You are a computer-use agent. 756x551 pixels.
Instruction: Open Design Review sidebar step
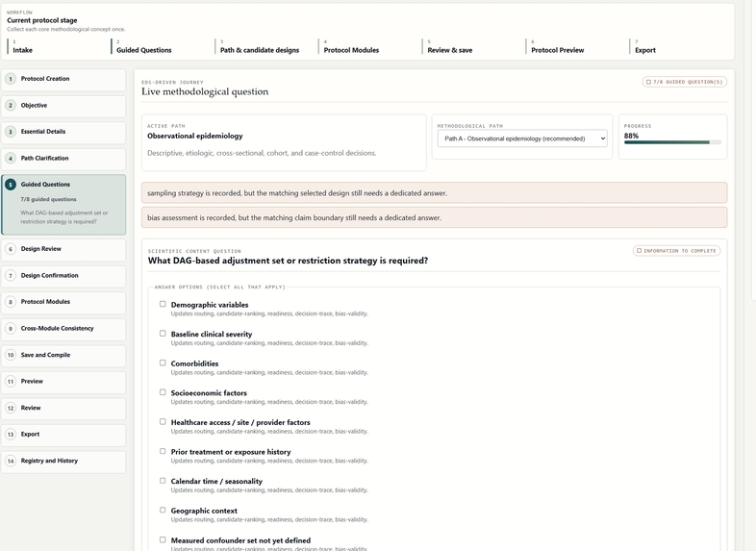tap(63, 249)
